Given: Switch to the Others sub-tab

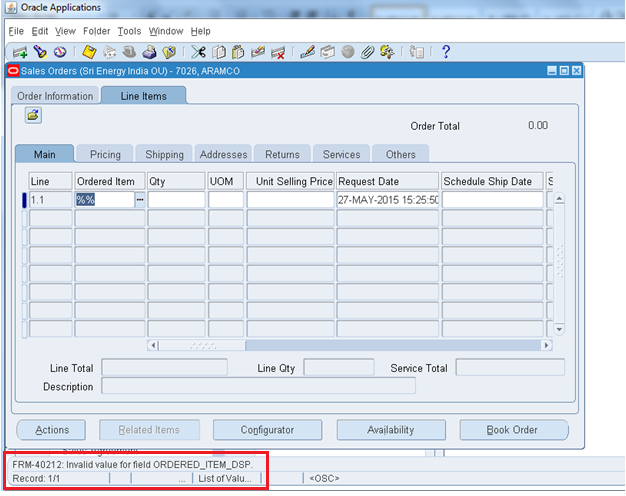Looking at the screenshot, I should point(400,154).
